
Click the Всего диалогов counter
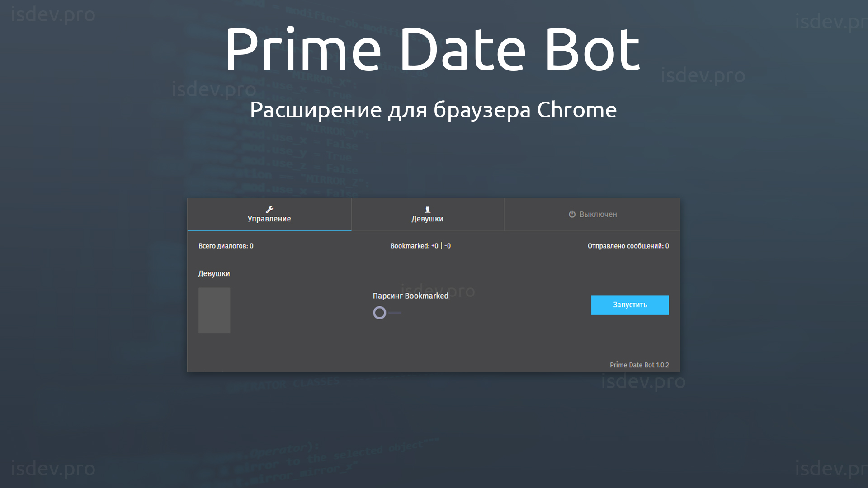click(226, 246)
